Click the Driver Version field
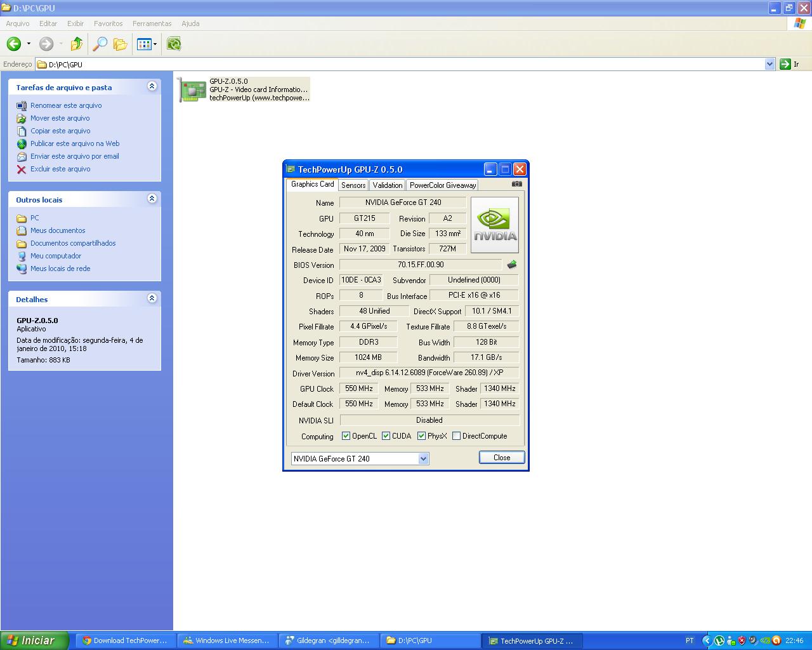The height and width of the screenshot is (650, 812). (429, 373)
